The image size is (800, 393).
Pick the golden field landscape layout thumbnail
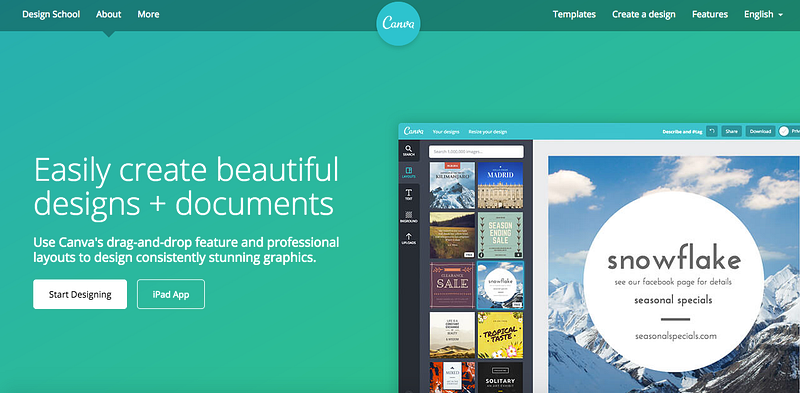coord(452,235)
